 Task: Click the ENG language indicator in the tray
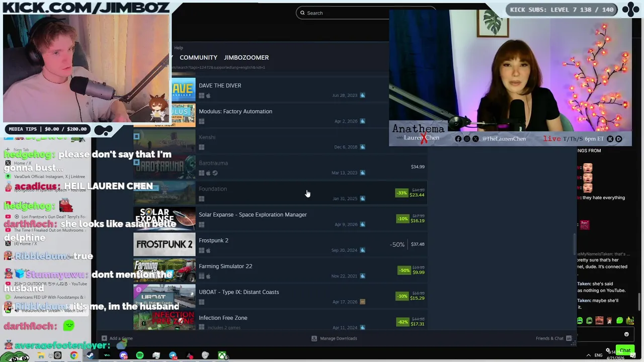(x=598, y=355)
